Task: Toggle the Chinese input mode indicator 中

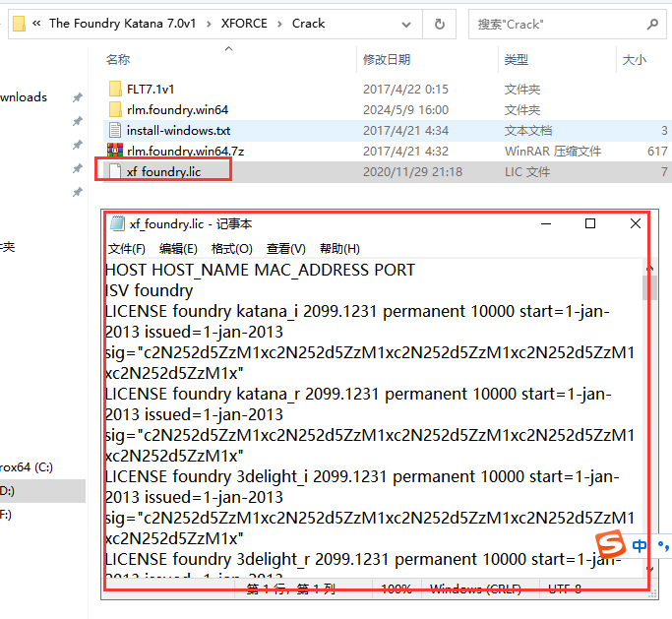Action: point(639,546)
